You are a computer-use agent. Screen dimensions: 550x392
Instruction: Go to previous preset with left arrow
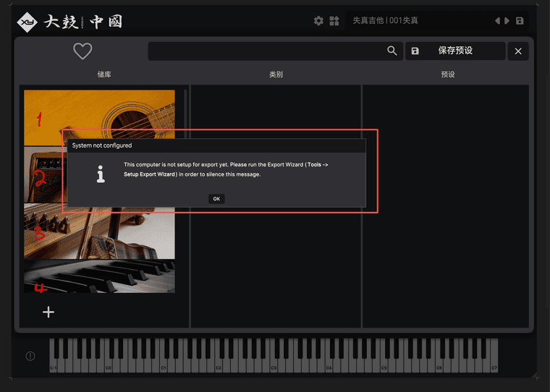click(x=497, y=21)
